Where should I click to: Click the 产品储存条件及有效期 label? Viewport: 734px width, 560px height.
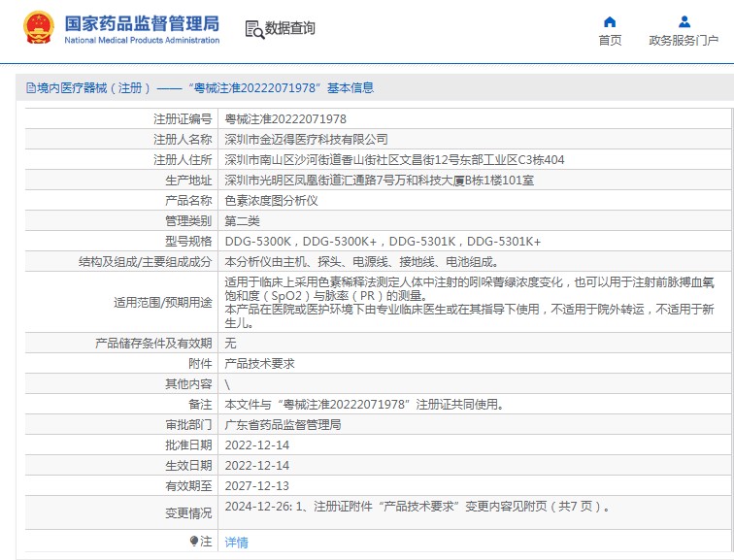pyautogui.click(x=153, y=344)
